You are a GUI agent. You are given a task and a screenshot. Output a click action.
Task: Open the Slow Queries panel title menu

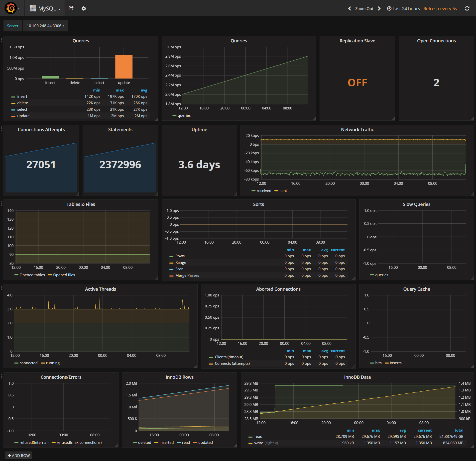point(417,204)
